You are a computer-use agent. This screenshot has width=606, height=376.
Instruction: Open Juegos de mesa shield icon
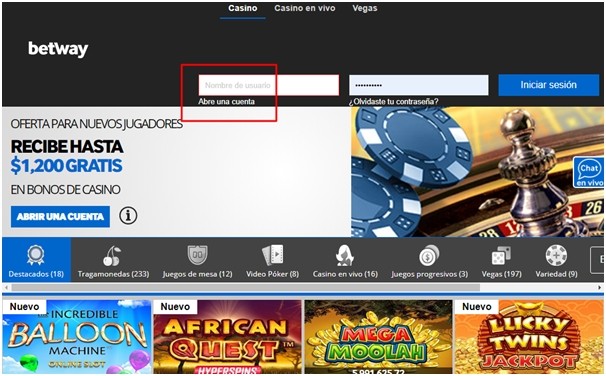(x=197, y=255)
